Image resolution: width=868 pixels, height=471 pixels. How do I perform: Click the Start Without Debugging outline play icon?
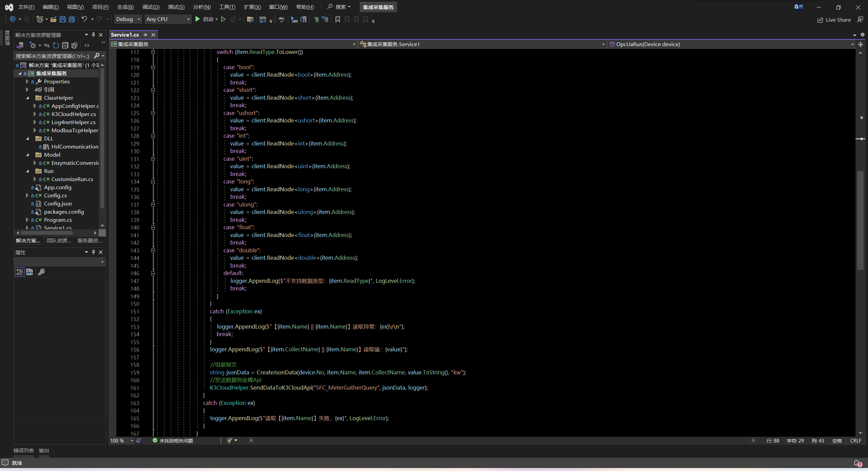click(x=223, y=19)
